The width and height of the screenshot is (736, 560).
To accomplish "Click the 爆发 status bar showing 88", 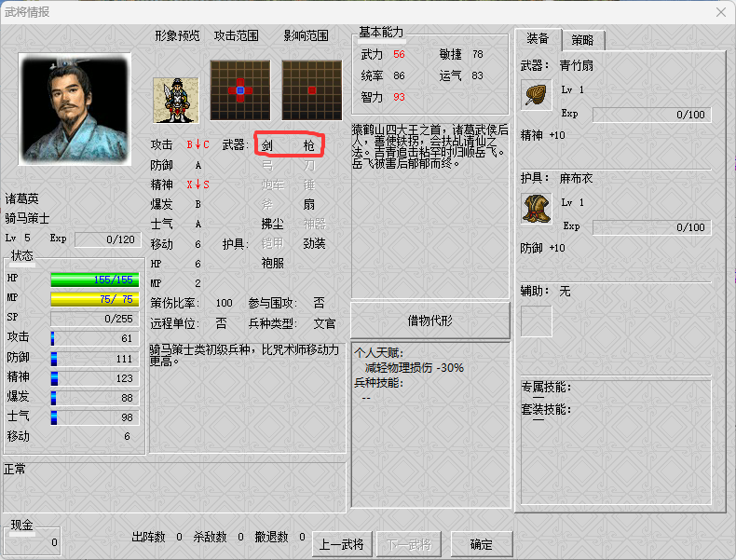I will click(95, 398).
